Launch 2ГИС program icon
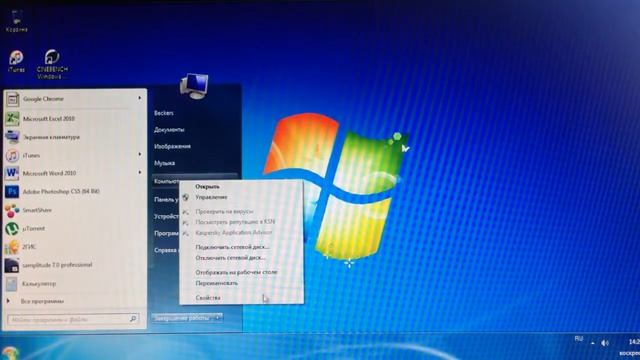 coord(12,247)
